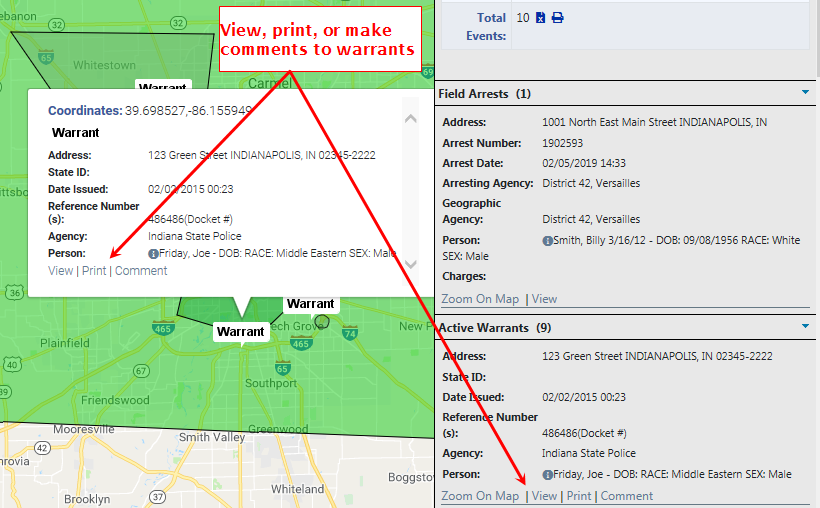Image resolution: width=820 pixels, height=508 pixels.
Task: Collapse the Field Arrests section
Action: (805, 93)
